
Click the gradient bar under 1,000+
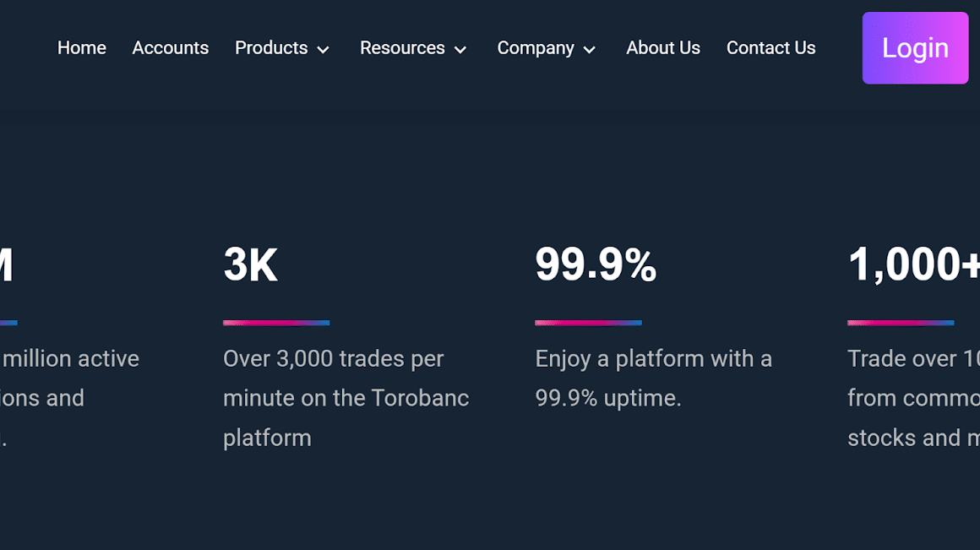901,323
